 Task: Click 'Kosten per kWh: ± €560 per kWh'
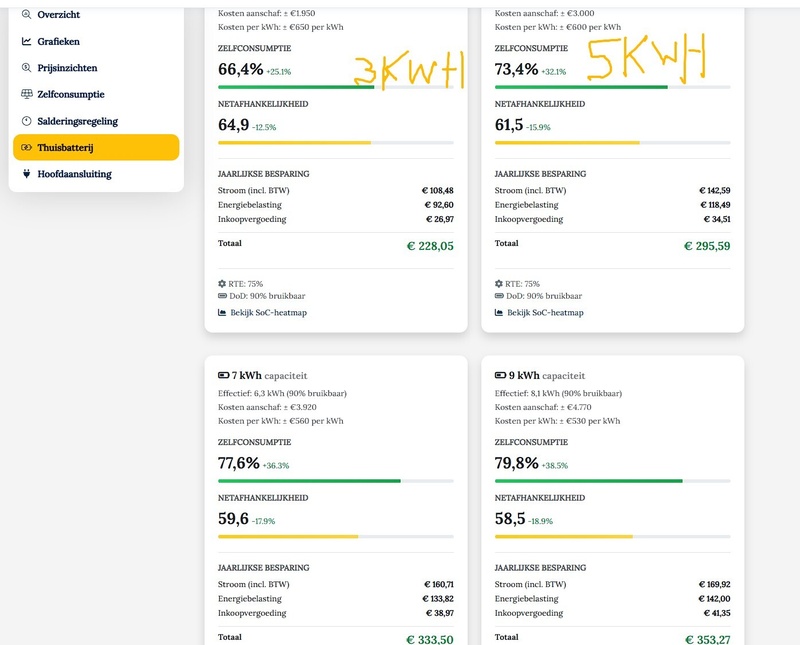281,421
